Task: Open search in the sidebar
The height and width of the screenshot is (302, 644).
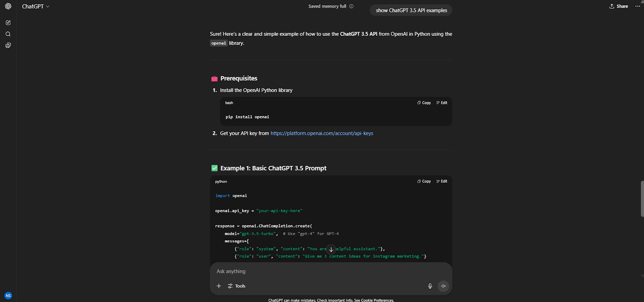Action: tap(8, 34)
